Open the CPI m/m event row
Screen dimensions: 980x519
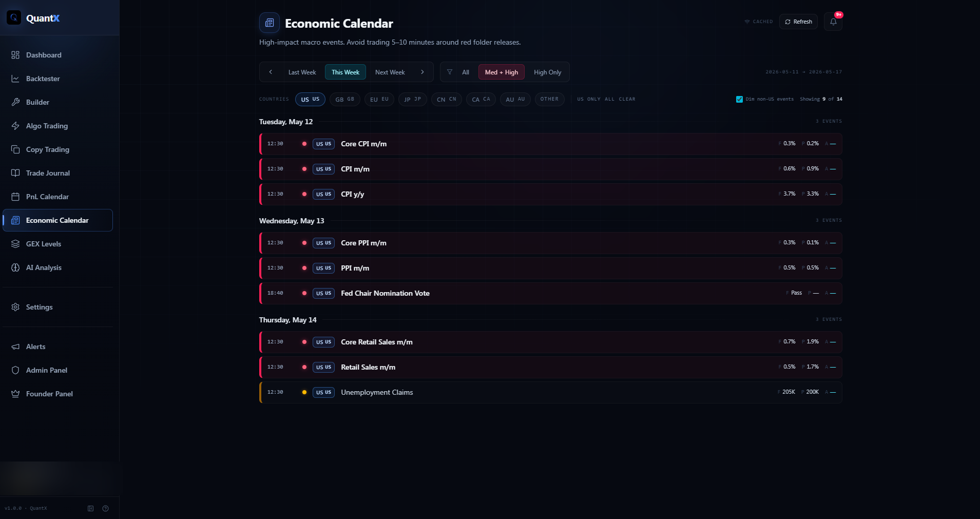click(x=551, y=169)
